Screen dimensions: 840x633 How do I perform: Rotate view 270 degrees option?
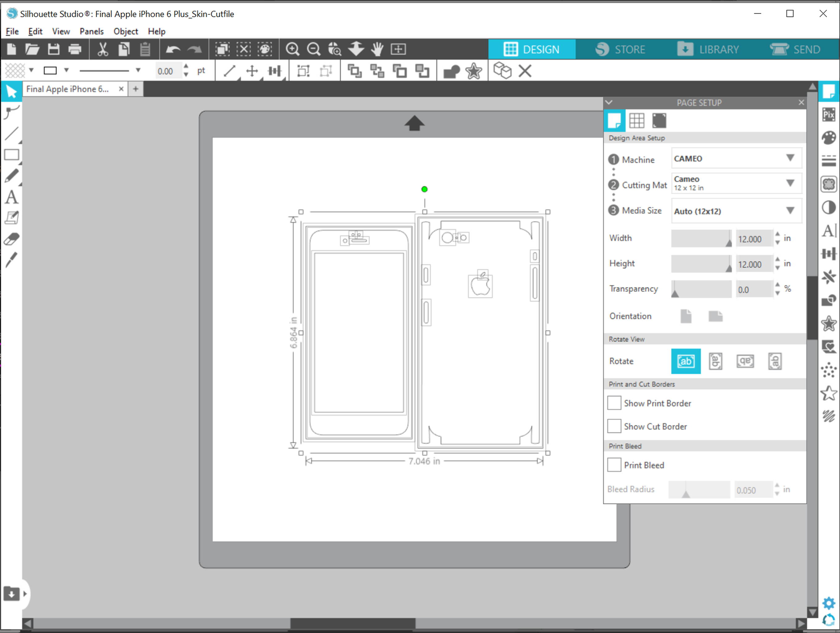click(x=775, y=361)
